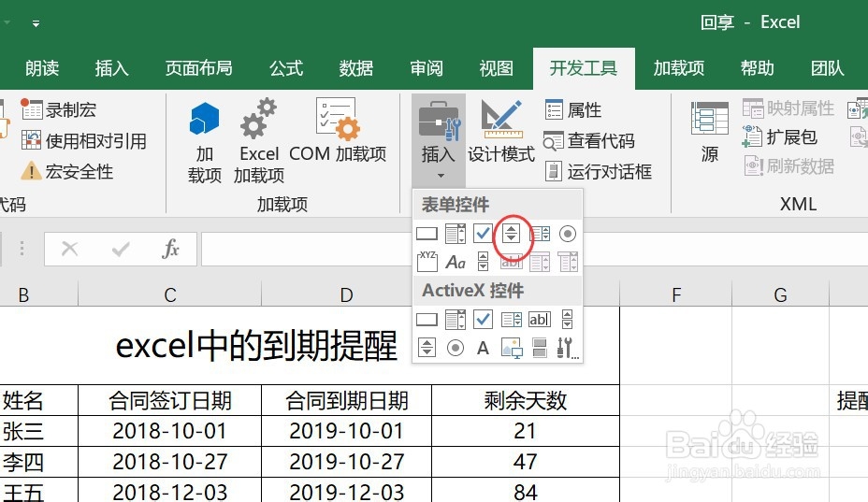This screenshot has width=868, height=502.
Task: Open the Quick Access Toolbar customize dropdown
Action: pyautogui.click(x=36, y=23)
